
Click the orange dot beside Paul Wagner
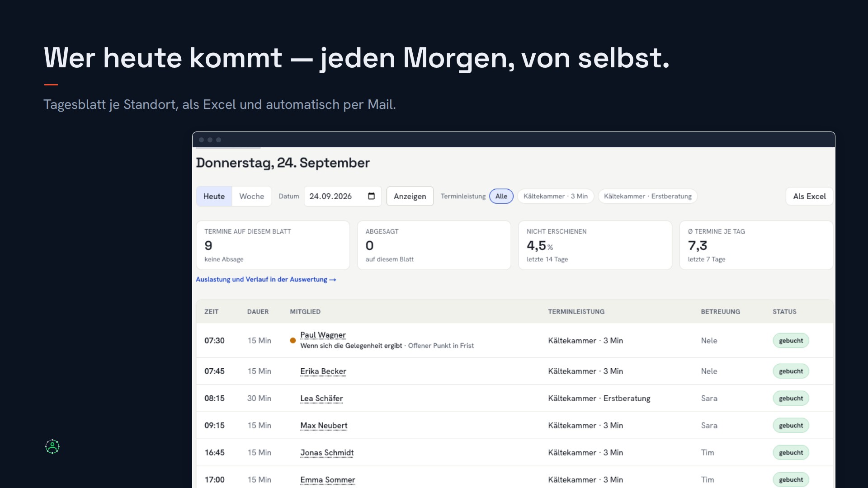coord(292,341)
